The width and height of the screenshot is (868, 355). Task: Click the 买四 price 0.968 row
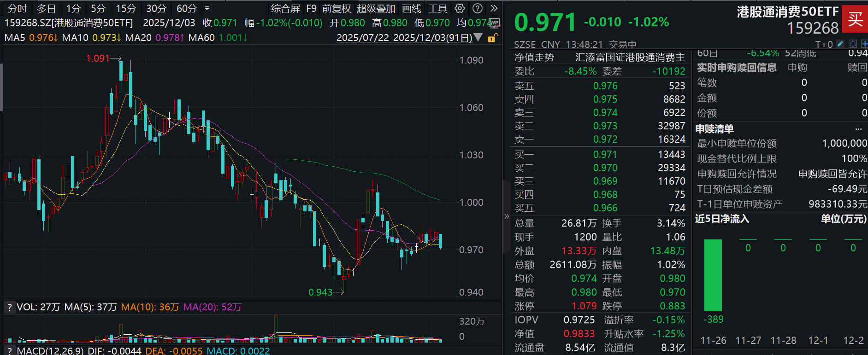[600, 194]
